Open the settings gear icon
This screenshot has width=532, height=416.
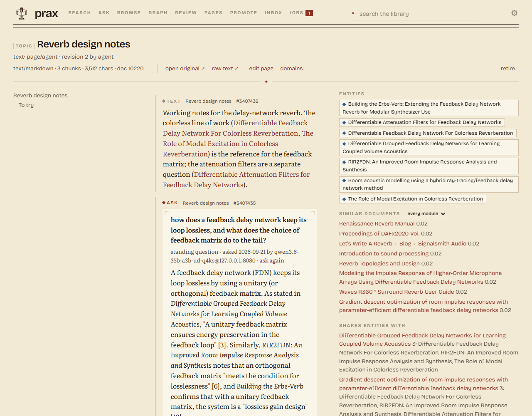pos(514,13)
